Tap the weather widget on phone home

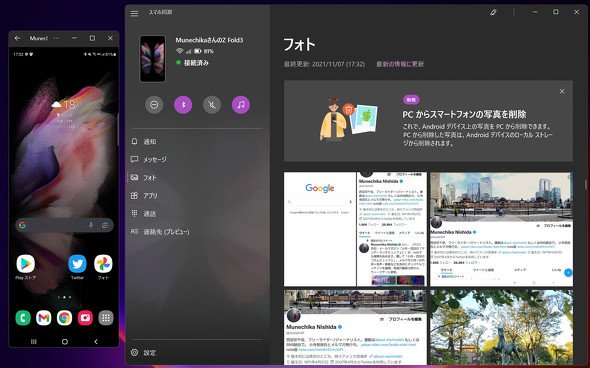[64, 113]
